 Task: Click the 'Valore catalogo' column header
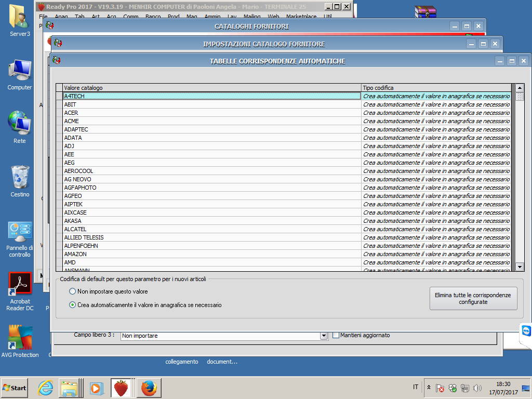click(x=212, y=88)
